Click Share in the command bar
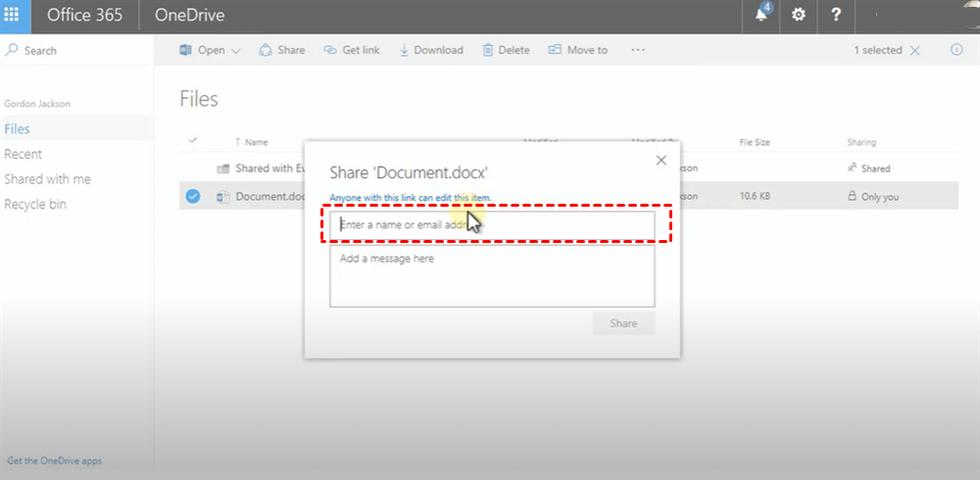Screen dimensions: 980x480 282,50
